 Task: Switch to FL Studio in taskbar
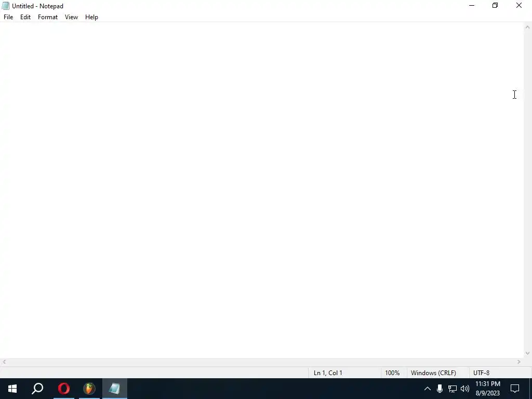pos(89,389)
